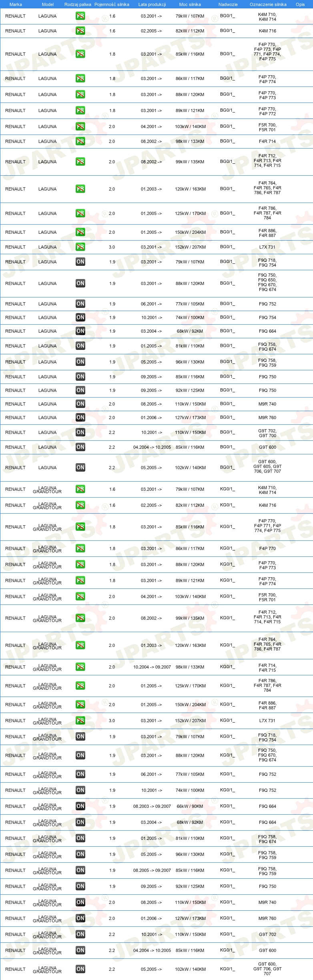Click ON diesel icon in BG0/1_ 77kW/105KM row

click(80, 304)
